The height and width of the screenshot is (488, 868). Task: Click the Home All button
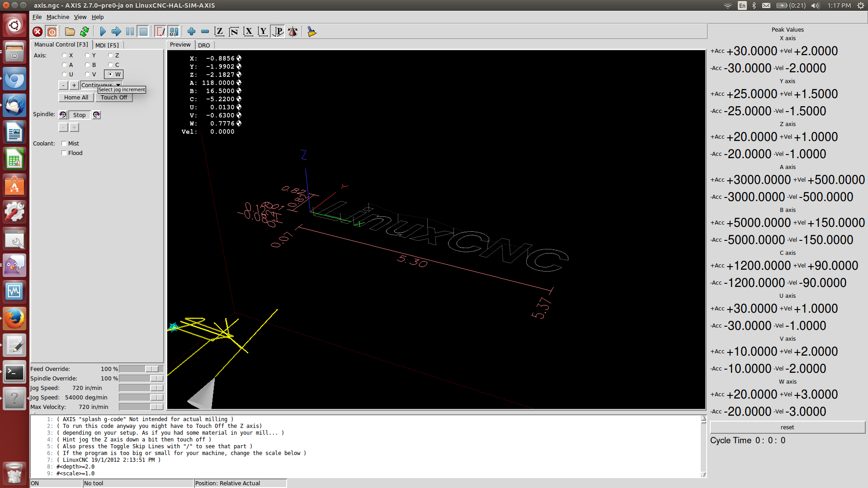tap(76, 97)
